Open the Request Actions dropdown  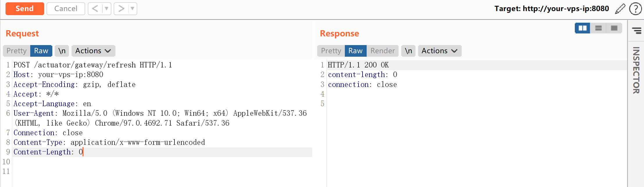click(x=93, y=51)
